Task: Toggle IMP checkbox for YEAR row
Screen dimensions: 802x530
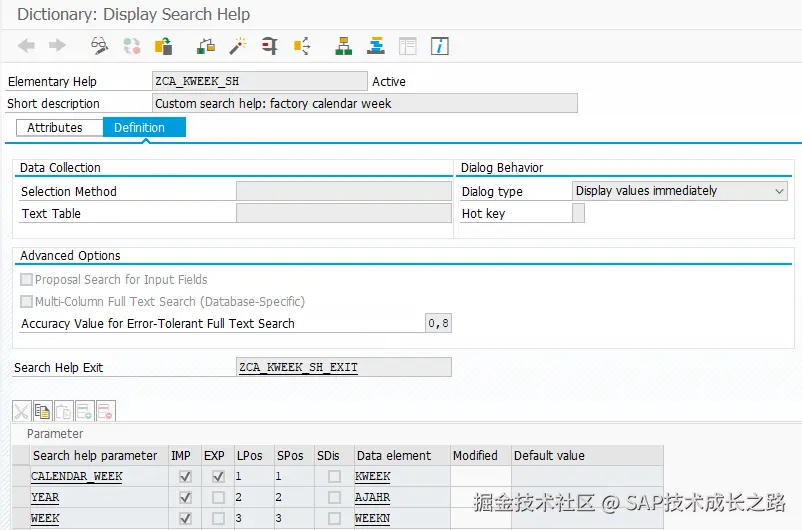Action: (x=185, y=497)
